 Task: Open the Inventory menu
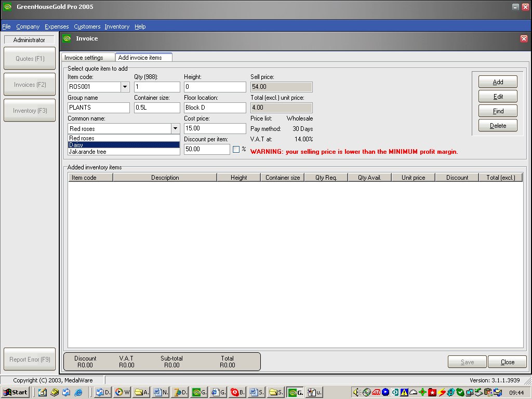117,26
